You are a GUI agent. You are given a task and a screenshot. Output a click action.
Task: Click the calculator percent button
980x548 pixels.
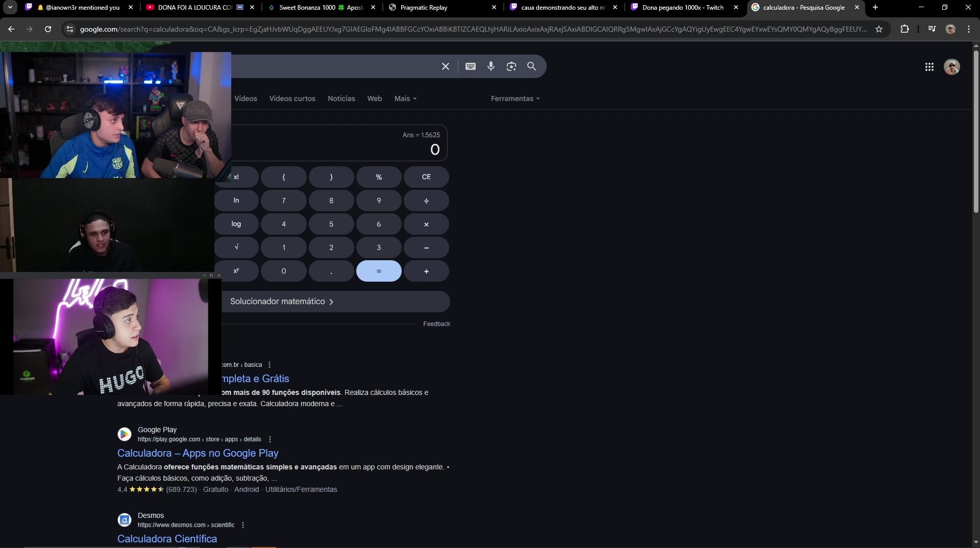click(379, 177)
